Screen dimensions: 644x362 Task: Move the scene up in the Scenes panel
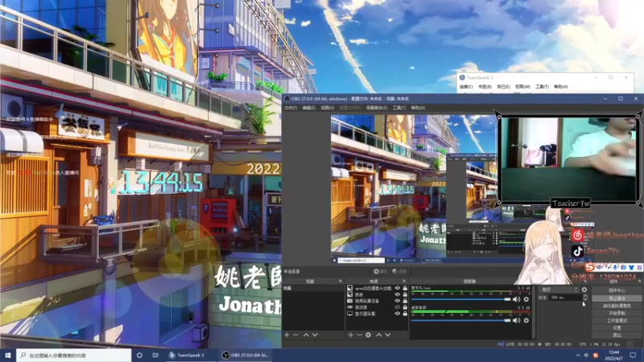[306, 335]
